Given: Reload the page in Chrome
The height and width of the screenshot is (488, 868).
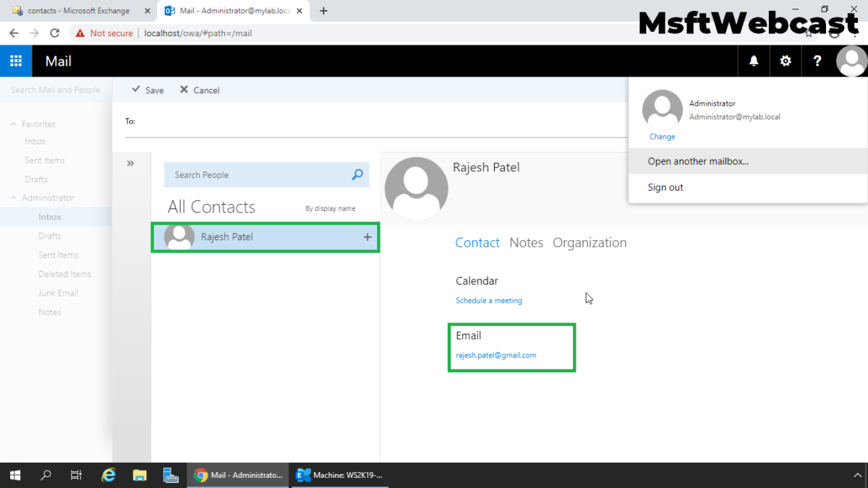Looking at the screenshot, I should [54, 33].
